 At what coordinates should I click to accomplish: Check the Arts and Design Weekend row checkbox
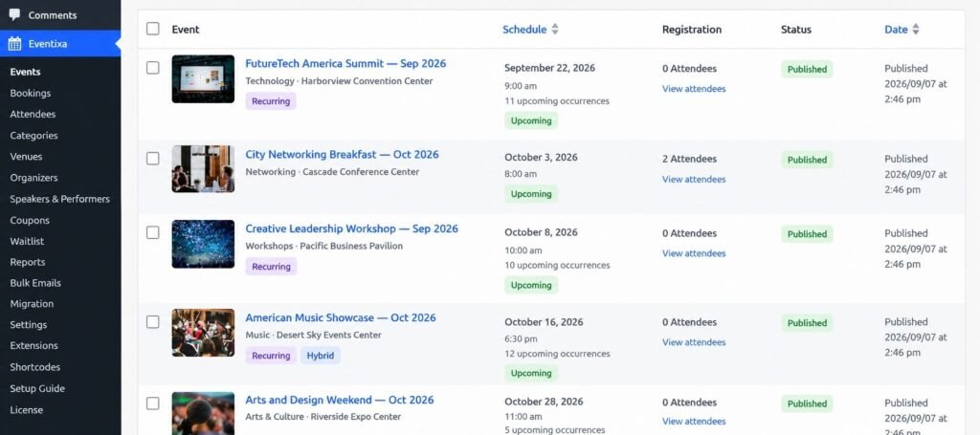(x=152, y=403)
